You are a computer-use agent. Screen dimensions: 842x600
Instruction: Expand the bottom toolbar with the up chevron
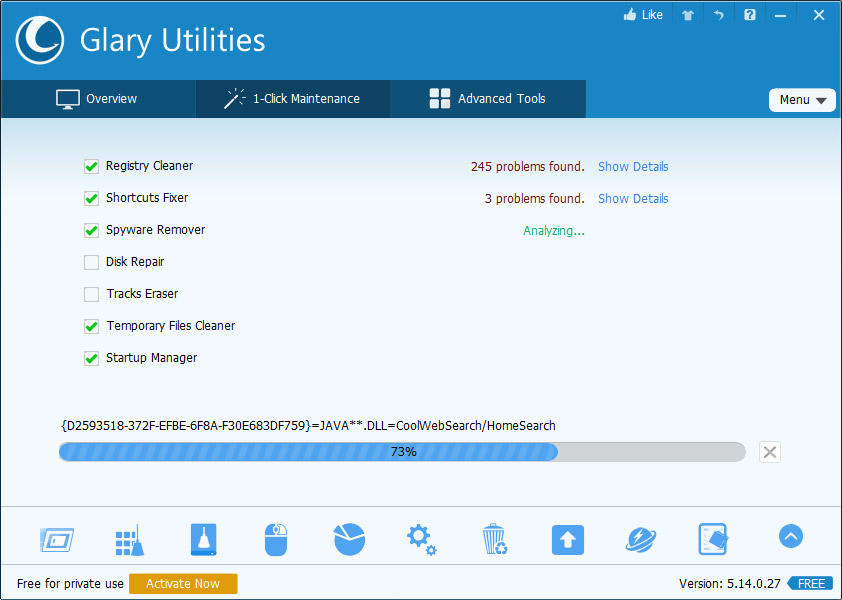coord(790,537)
